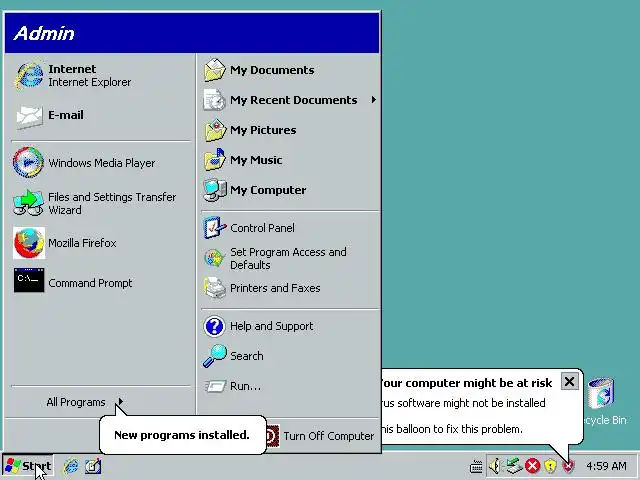Click Turn Off Computer button

[x=320, y=436]
